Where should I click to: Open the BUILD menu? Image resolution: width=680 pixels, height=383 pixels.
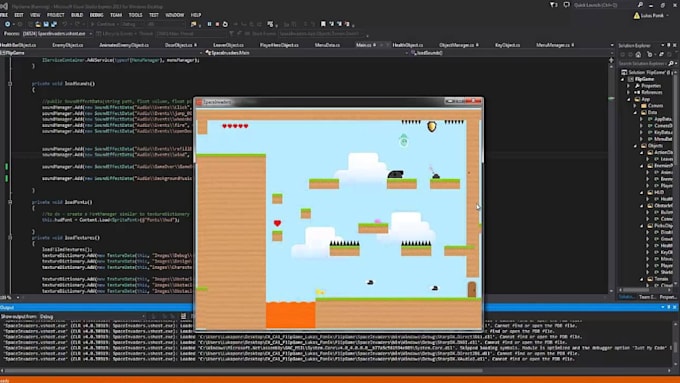(77, 15)
